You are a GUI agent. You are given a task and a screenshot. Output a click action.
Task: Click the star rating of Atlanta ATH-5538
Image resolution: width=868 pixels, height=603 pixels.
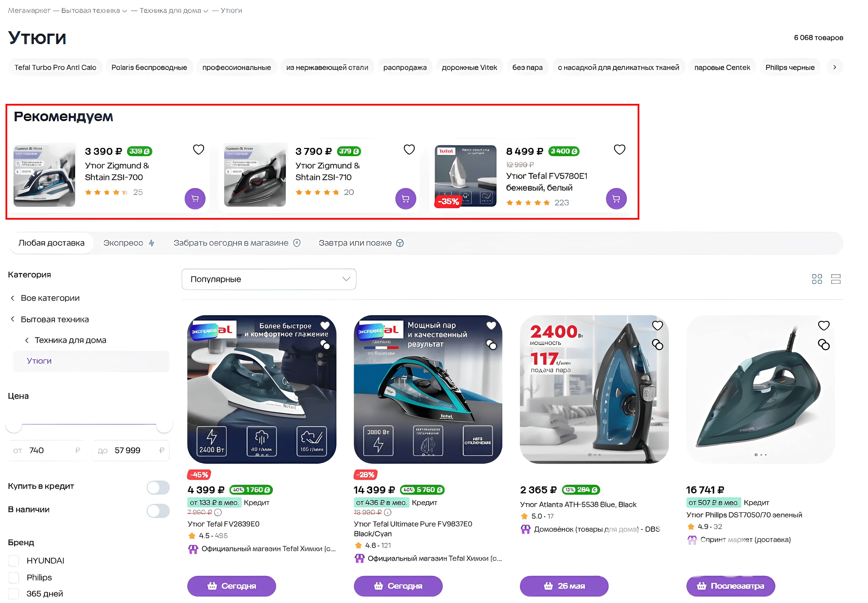coord(524,516)
